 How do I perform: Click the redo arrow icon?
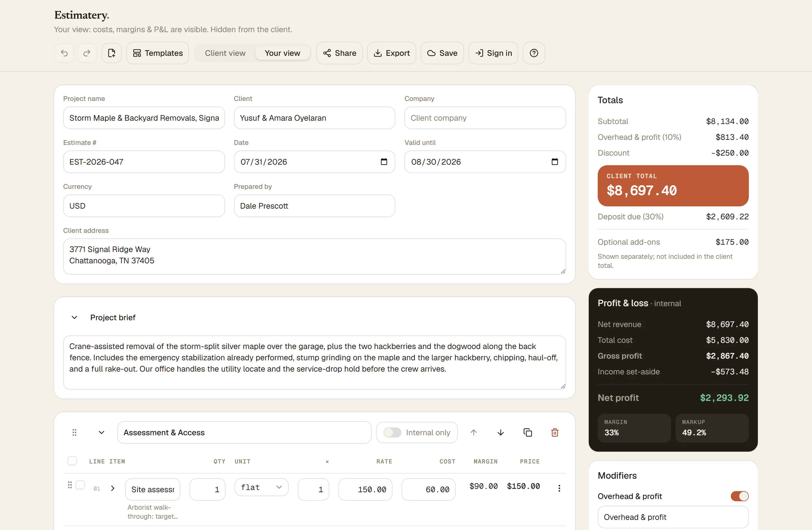(87, 53)
